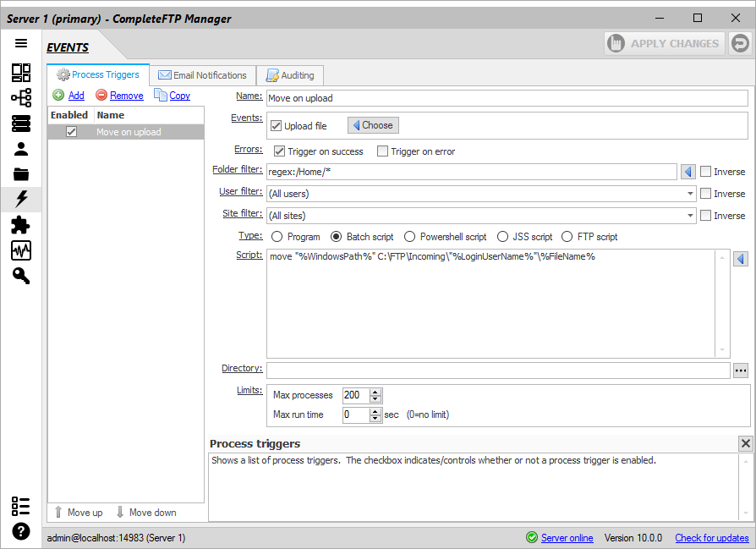
Task: Uncheck the Upload file event checkbox
Action: pos(276,126)
